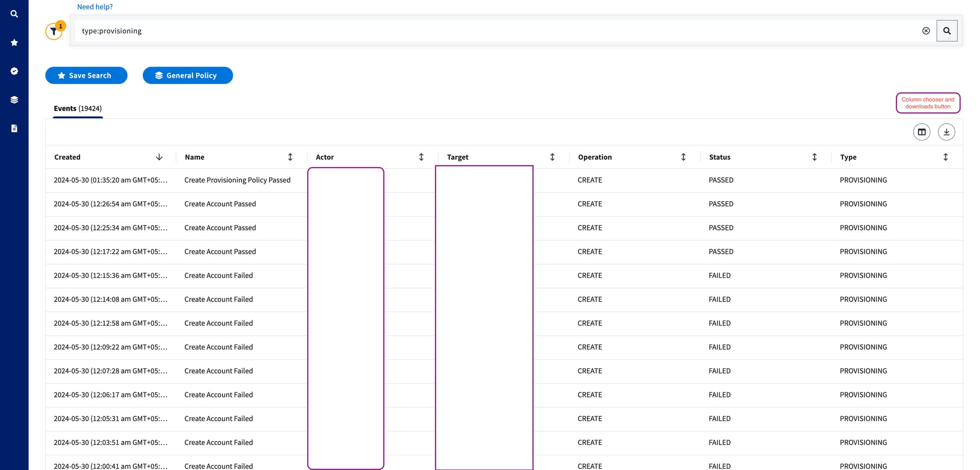Open search from the left sidebar

[14, 14]
